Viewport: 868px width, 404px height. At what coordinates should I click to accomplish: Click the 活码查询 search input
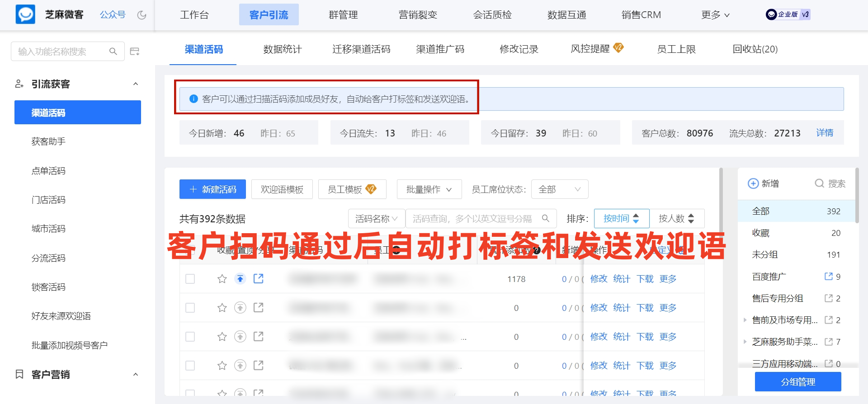[x=481, y=219]
